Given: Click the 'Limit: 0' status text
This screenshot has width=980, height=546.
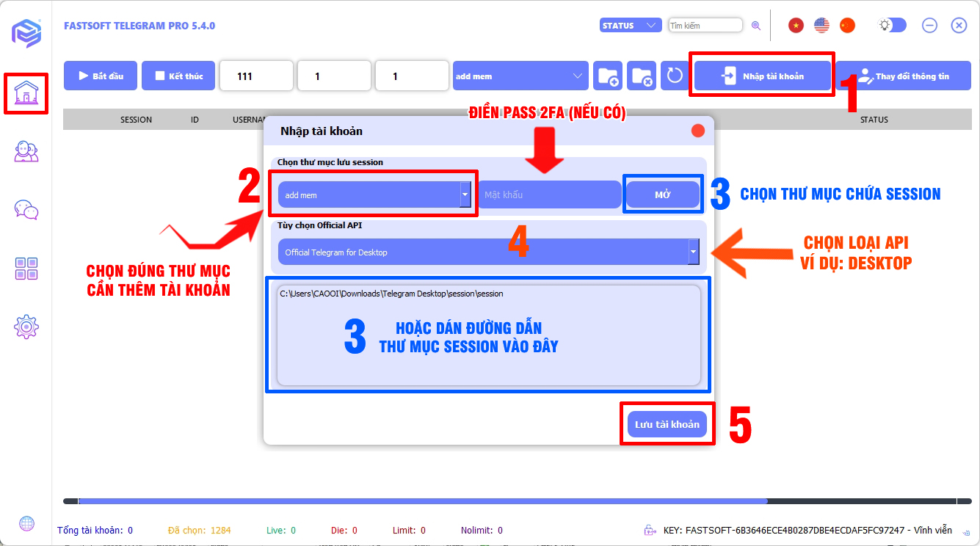Looking at the screenshot, I should coord(409,530).
